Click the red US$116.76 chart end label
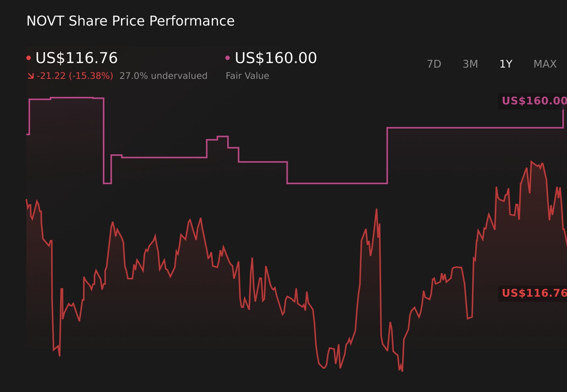 coord(534,293)
